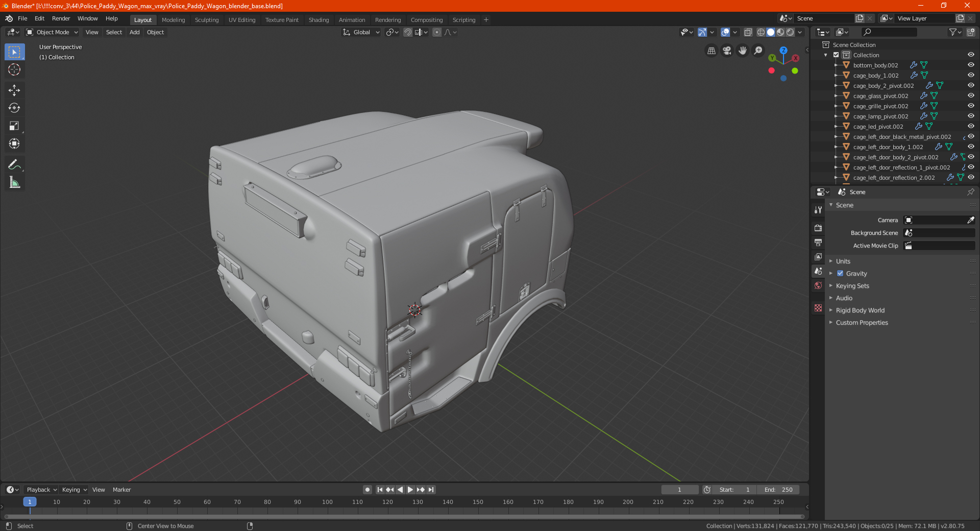980x531 pixels.
Task: Switch to the Modeling workspace tab
Action: (173, 20)
